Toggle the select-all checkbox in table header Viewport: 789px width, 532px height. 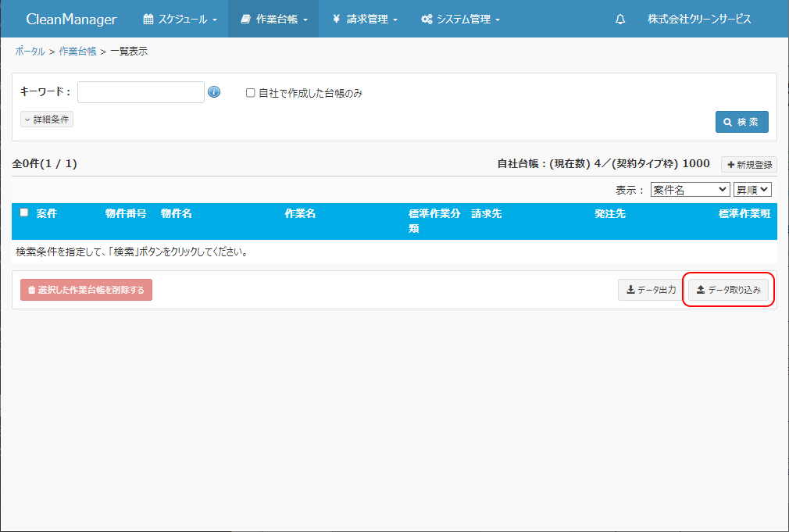pos(24,212)
